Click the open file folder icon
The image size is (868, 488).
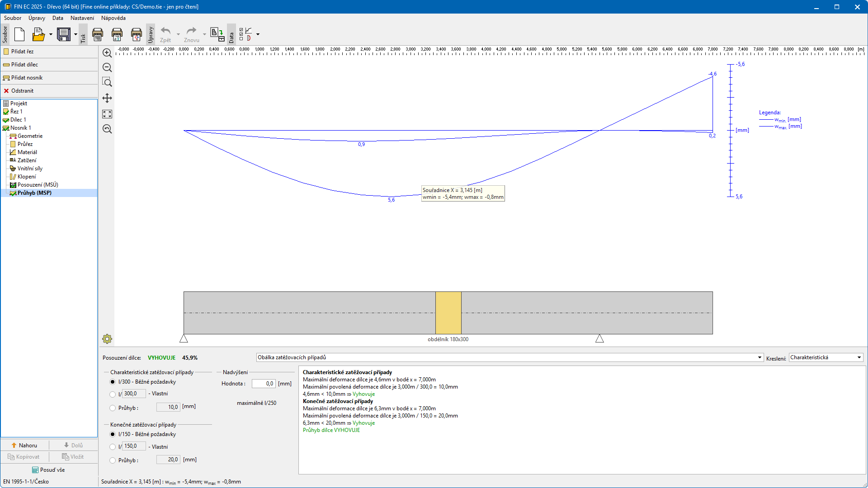pyautogui.click(x=38, y=34)
